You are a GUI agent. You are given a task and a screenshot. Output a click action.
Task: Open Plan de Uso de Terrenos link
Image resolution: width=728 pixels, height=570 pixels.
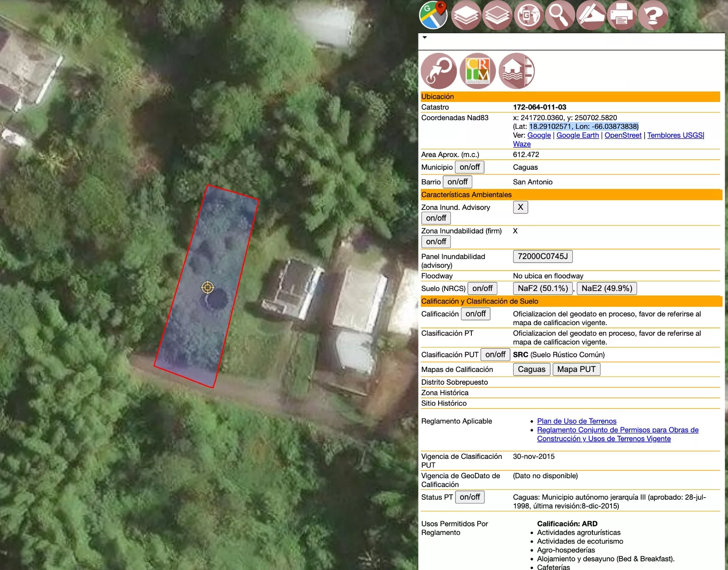[x=576, y=421]
